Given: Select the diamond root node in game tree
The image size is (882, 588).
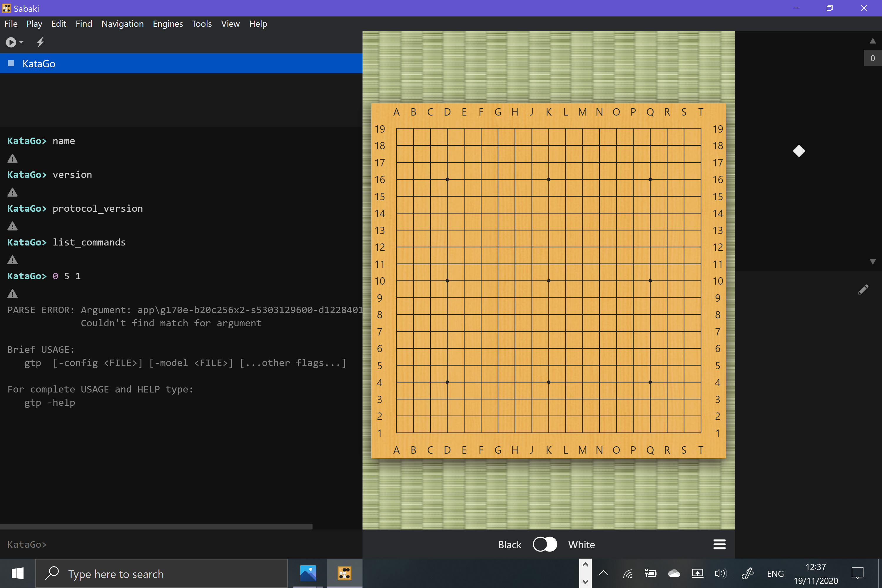Looking at the screenshot, I should (x=799, y=151).
